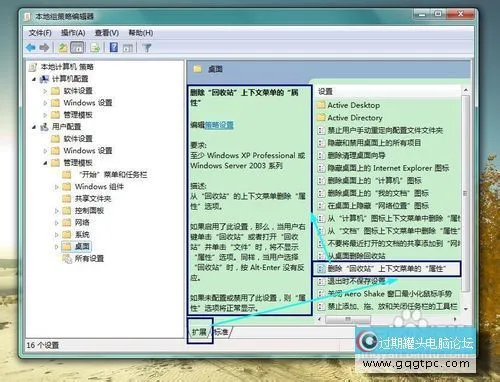This screenshot has height=382, width=500.
Task: Expand the 系统 tree node
Action: pyautogui.click(x=56, y=235)
